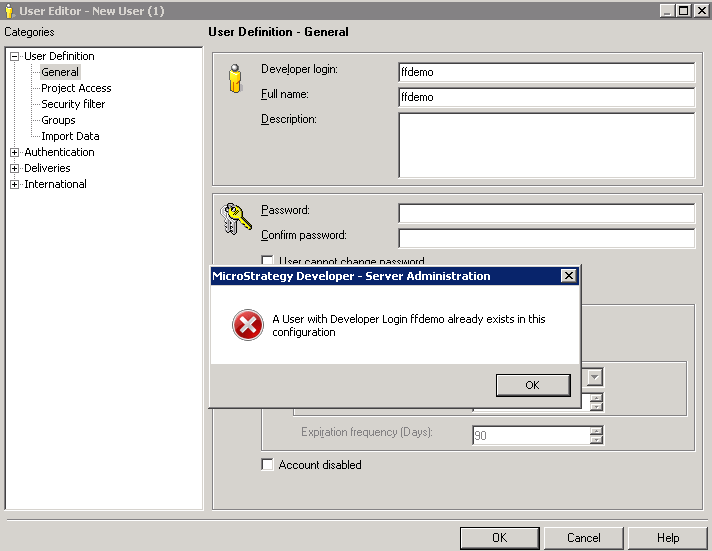Image resolution: width=712 pixels, height=551 pixels.
Task: Click into the Description text area
Action: pos(547,145)
